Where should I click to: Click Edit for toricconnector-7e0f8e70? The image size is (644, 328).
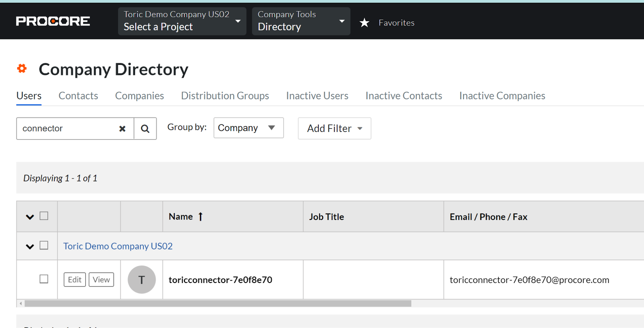[x=74, y=280]
